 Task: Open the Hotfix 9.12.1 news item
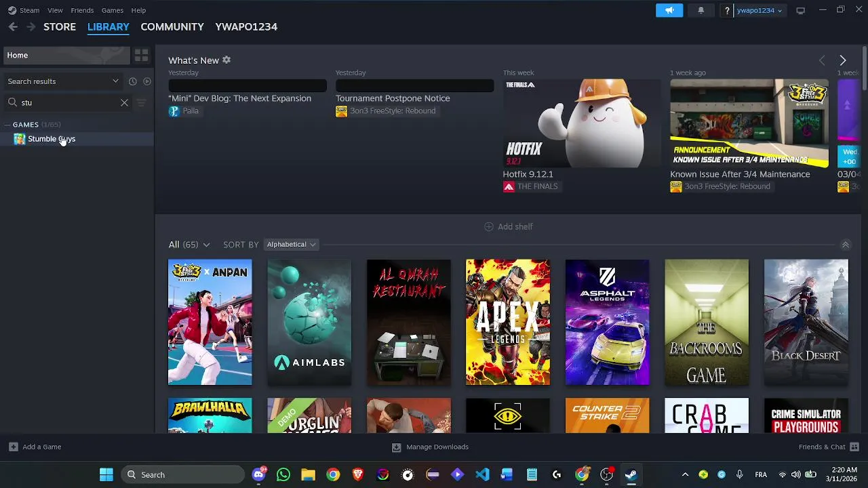pyautogui.click(x=582, y=123)
